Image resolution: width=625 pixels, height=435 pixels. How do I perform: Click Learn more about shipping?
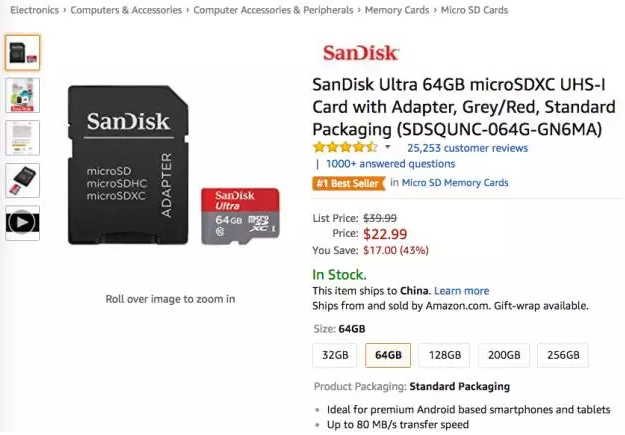461,291
